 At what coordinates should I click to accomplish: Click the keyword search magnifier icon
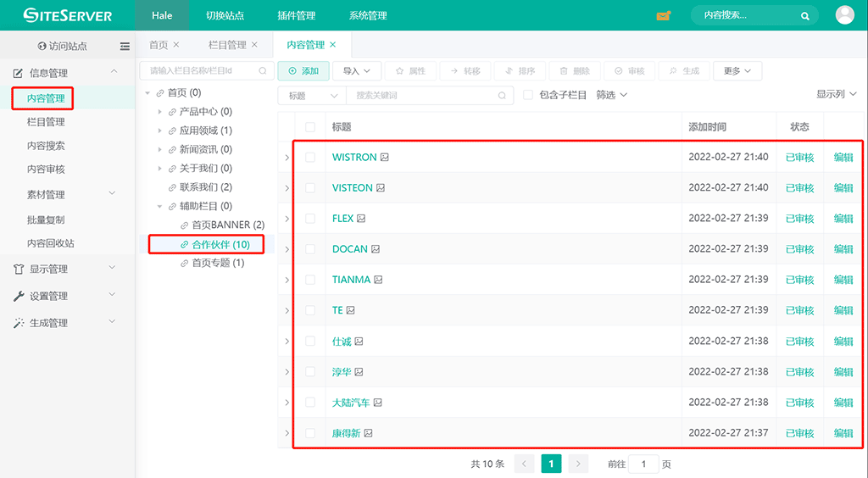pos(502,95)
